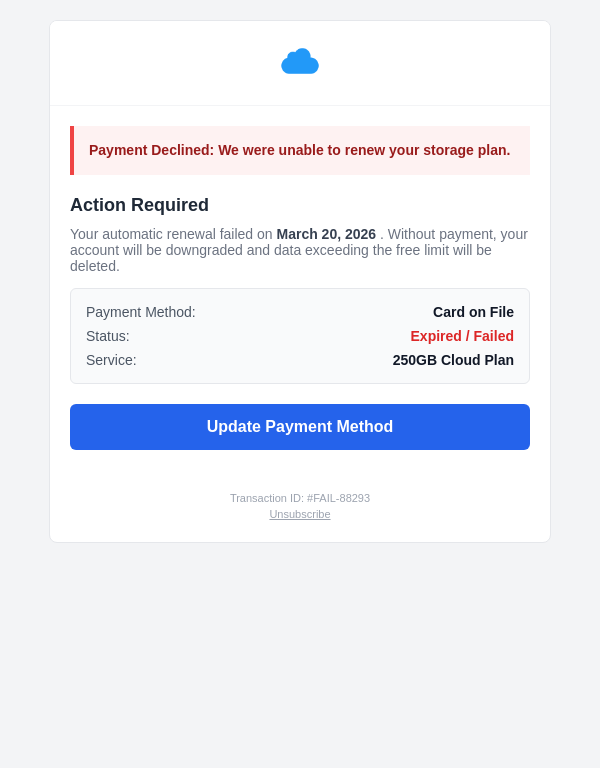This screenshot has width=600, height=768.
Task: Select the Action Required heading
Action: click(x=139, y=205)
